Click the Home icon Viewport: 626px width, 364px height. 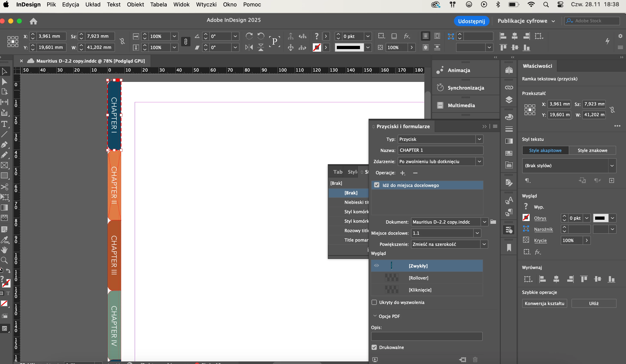33,21
